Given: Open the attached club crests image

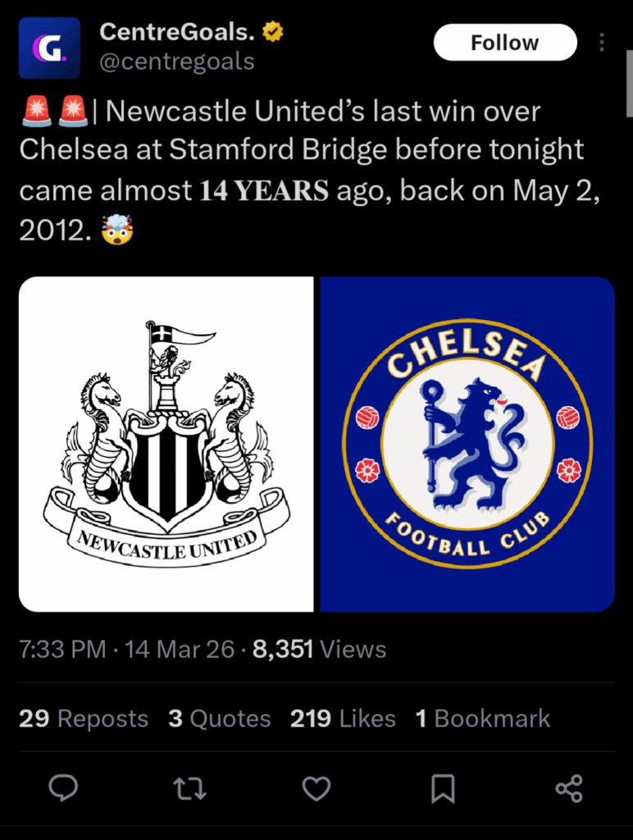Looking at the screenshot, I should click(x=316, y=445).
